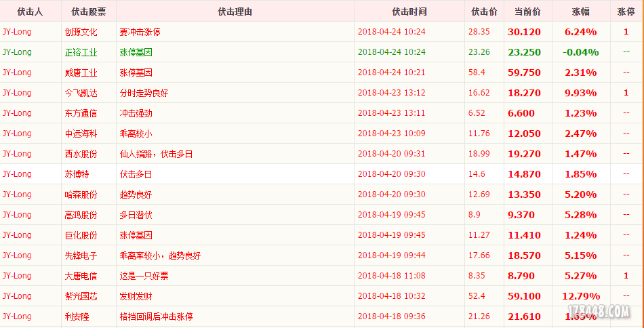The height and width of the screenshot is (328, 644).
Task: Click time 2018-04-23 13:12
Action: 392,93
